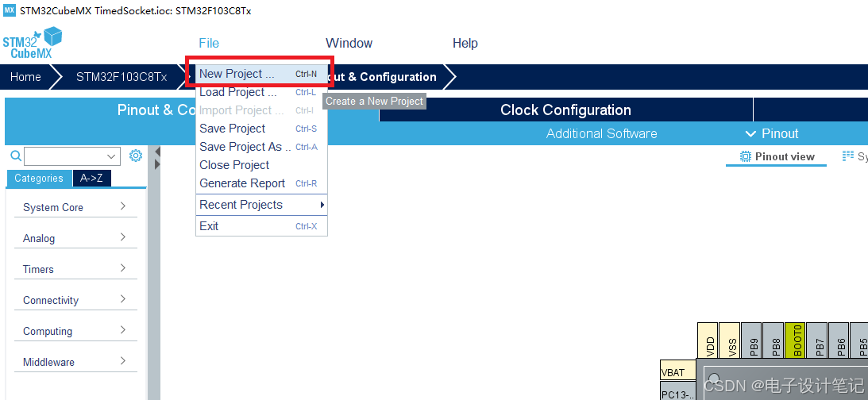
Task: Expand the Connectivity category
Action: pos(75,301)
